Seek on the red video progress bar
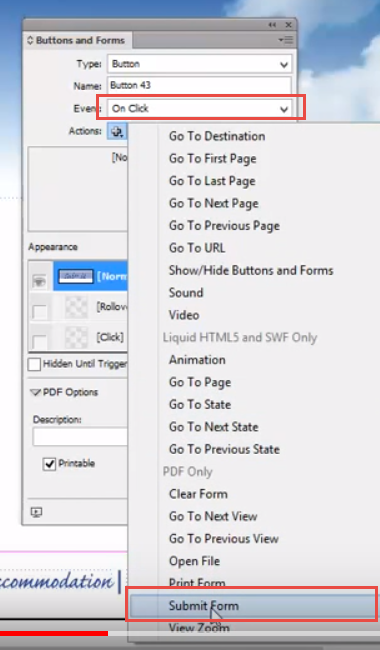Viewport: 380px width, 650px height. click(54, 633)
